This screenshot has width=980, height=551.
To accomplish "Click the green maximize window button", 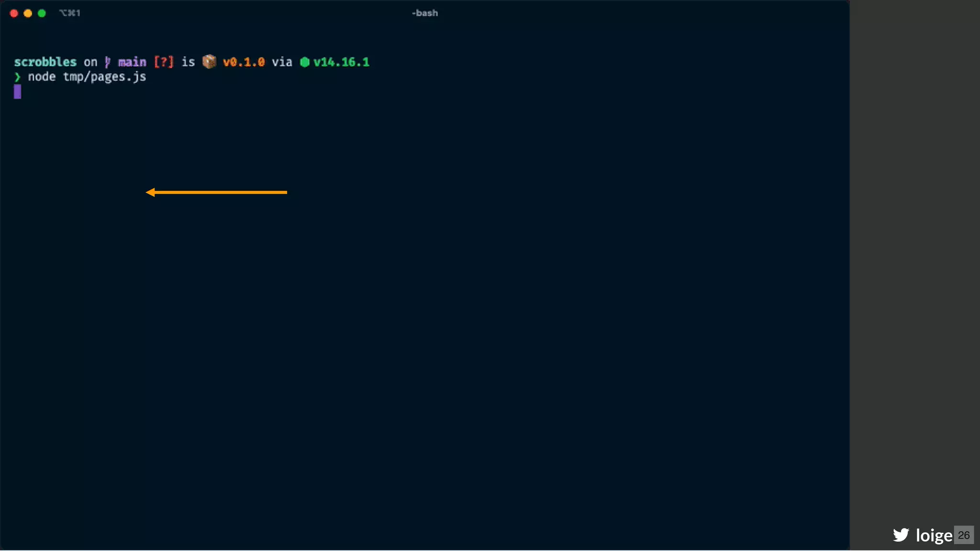I will (x=42, y=13).
